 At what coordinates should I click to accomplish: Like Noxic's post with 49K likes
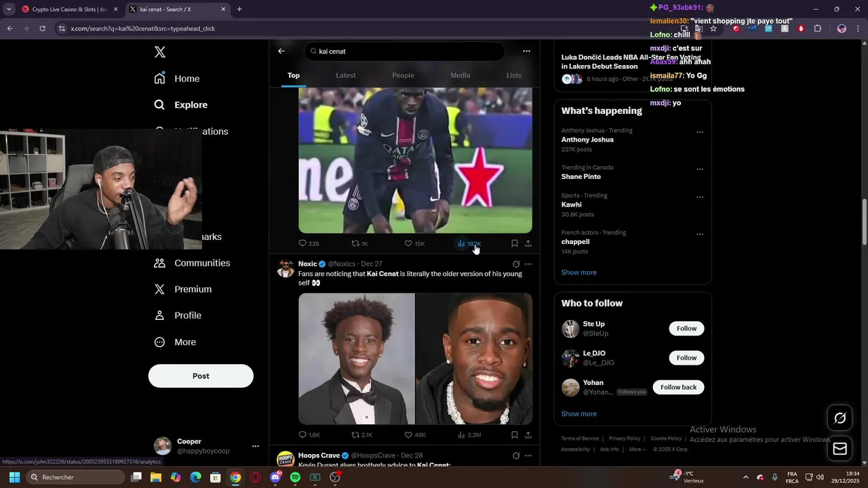414,435
